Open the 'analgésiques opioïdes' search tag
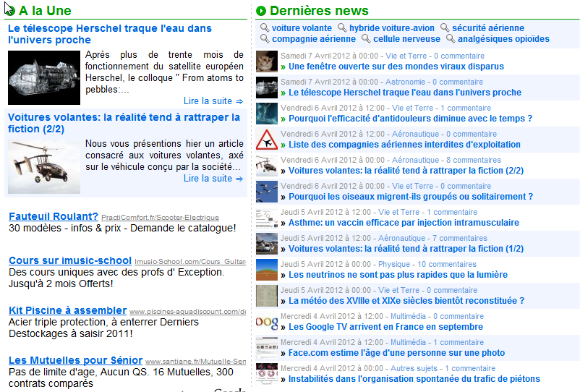 (503, 39)
